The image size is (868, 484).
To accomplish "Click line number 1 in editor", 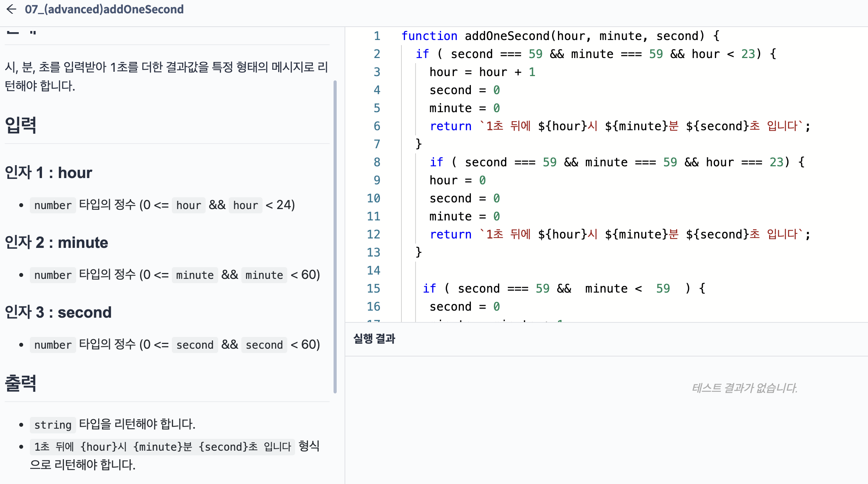I will tap(377, 36).
